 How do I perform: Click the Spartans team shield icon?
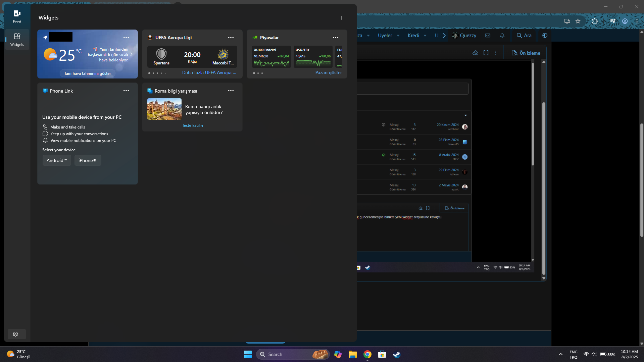pos(161,54)
